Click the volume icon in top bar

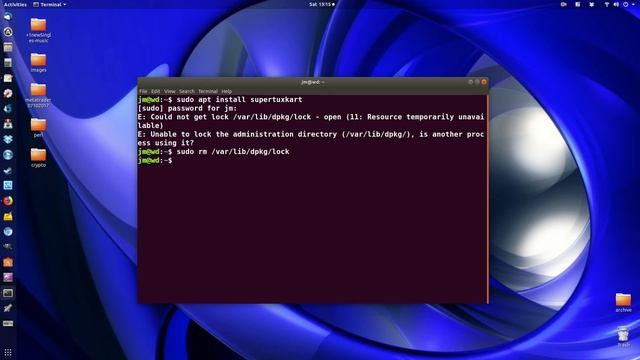tap(616, 4)
